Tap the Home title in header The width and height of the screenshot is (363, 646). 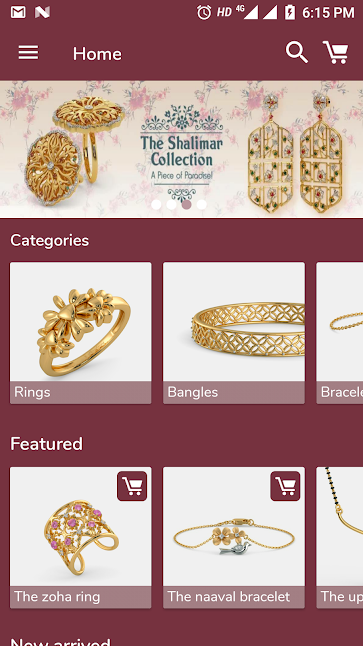[97, 54]
